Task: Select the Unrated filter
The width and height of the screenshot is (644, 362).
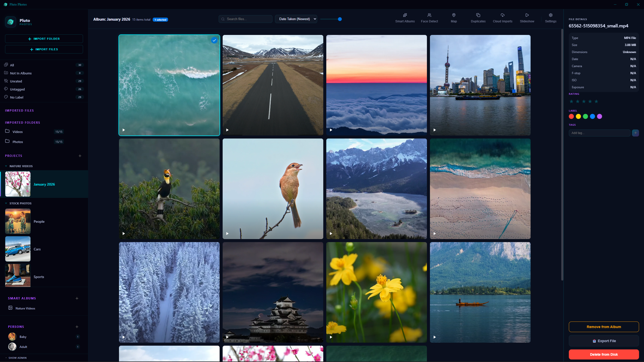Action: 16,81
